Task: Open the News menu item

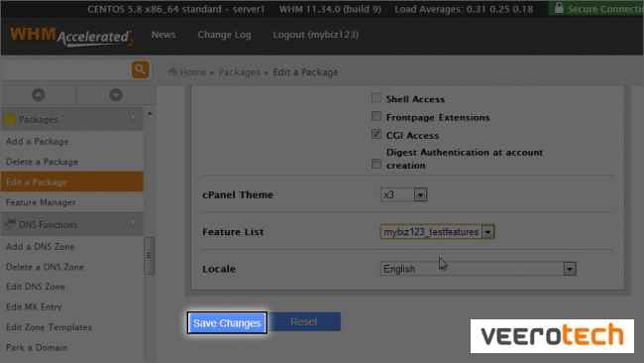Action: [163, 35]
